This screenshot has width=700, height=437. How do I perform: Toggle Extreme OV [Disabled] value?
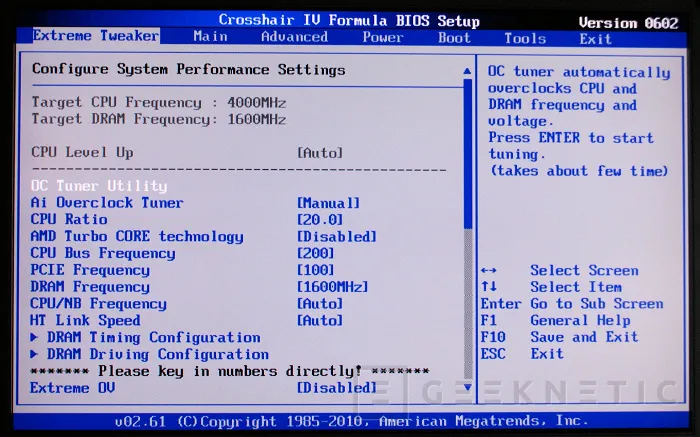(x=337, y=388)
